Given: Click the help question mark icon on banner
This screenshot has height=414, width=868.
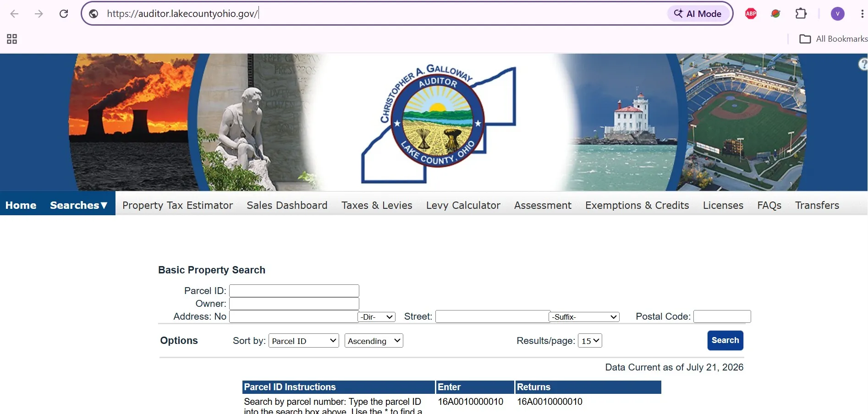Looking at the screenshot, I should point(863,64).
